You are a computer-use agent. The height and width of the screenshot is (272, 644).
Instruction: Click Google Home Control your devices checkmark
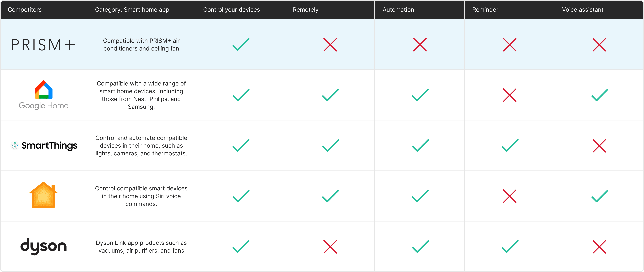[241, 95]
